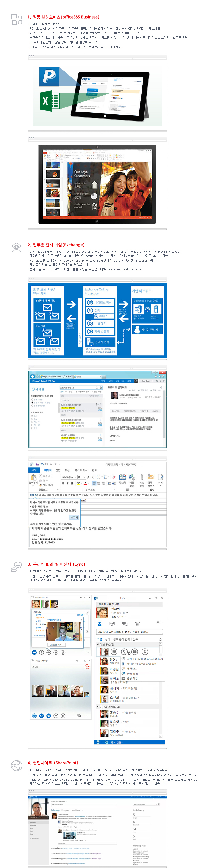Hang up the five-person Lync call
This screenshot has width=211, height=868.
pos(87,667)
